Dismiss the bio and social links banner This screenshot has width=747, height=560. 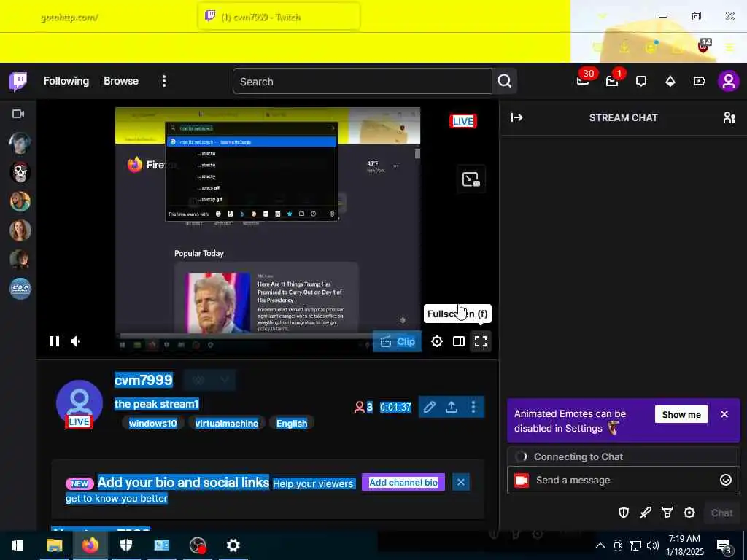click(461, 483)
